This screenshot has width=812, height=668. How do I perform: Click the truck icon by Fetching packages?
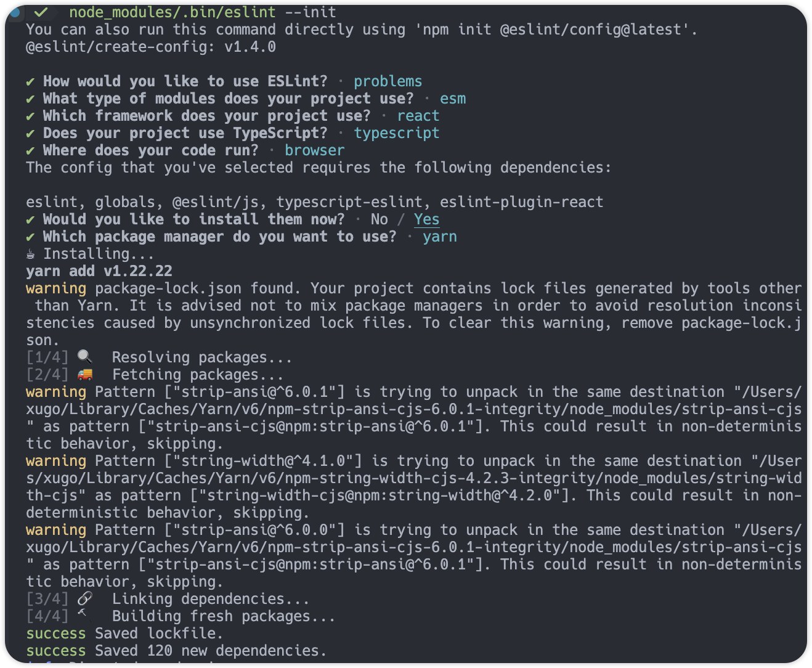tap(84, 375)
